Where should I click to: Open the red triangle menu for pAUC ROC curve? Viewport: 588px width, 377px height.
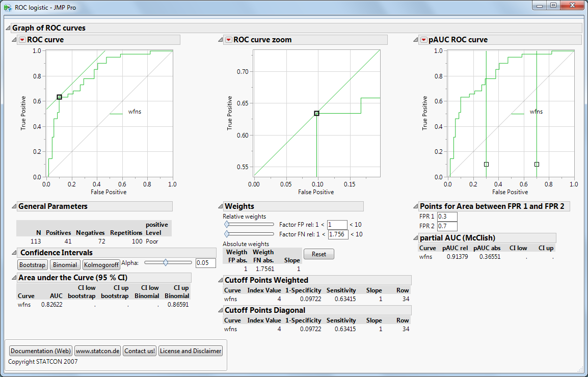click(x=424, y=40)
